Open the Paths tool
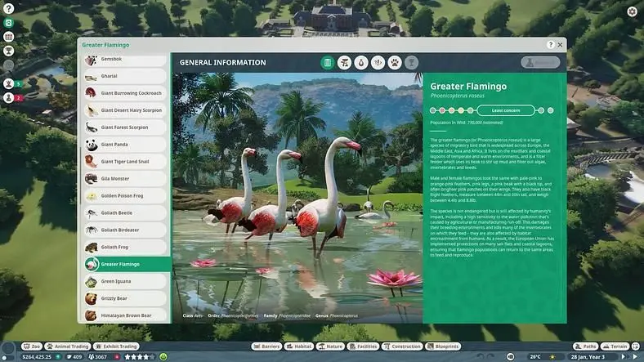The width and height of the screenshot is (644, 362). tap(585, 346)
